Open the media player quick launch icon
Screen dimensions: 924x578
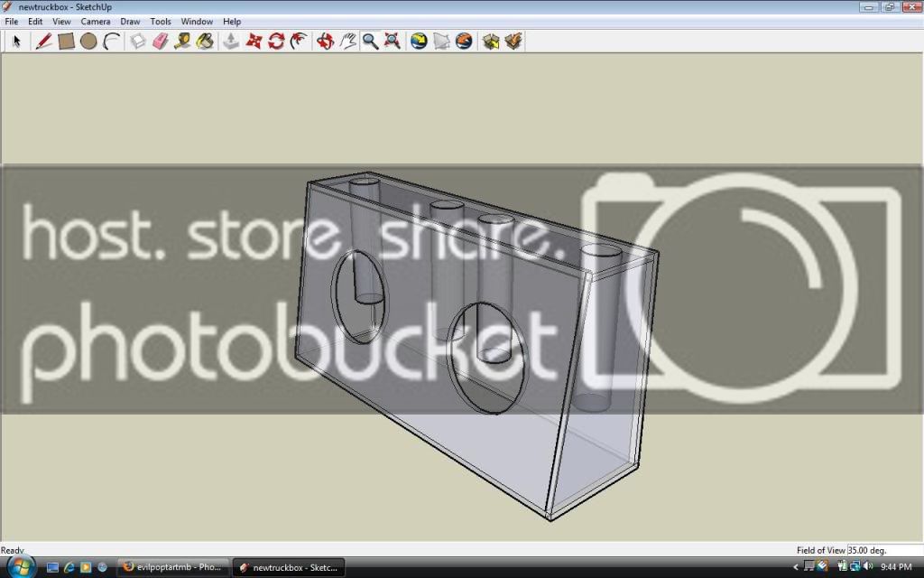tap(86, 567)
